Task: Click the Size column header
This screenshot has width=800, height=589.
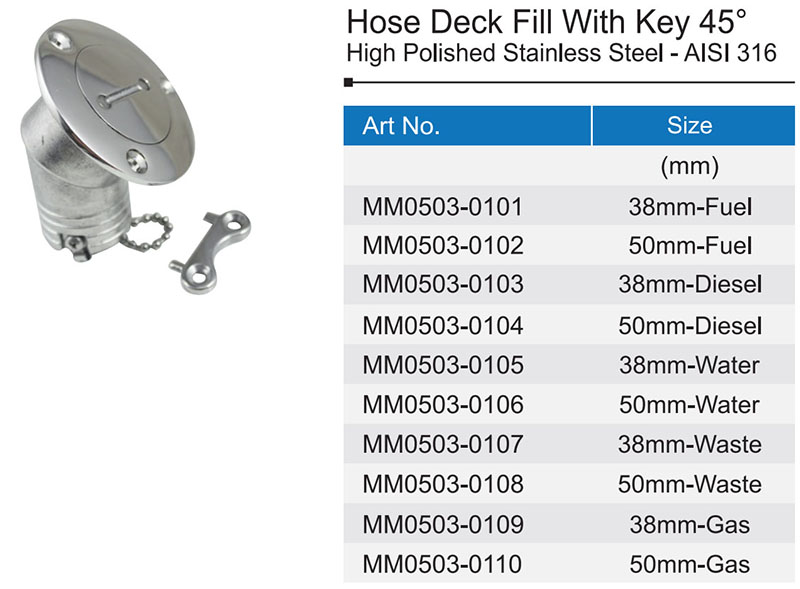Action: pos(689,126)
